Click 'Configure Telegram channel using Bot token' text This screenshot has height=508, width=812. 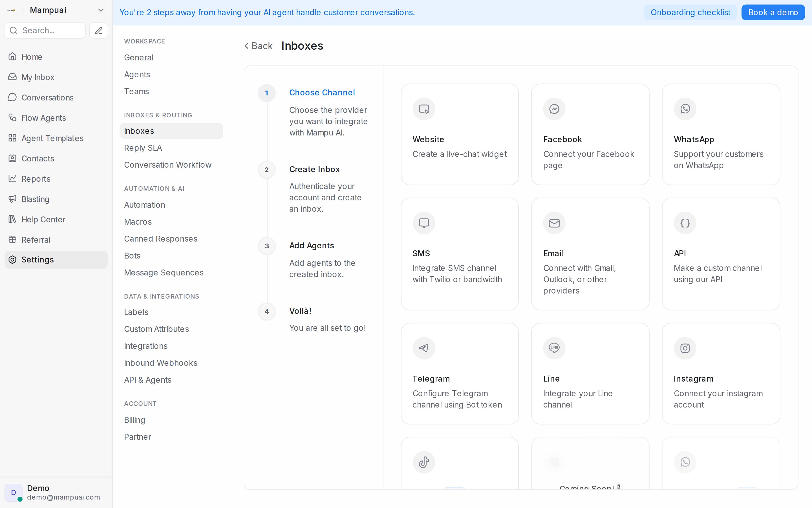pyautogui.click(x=457, y=399)
